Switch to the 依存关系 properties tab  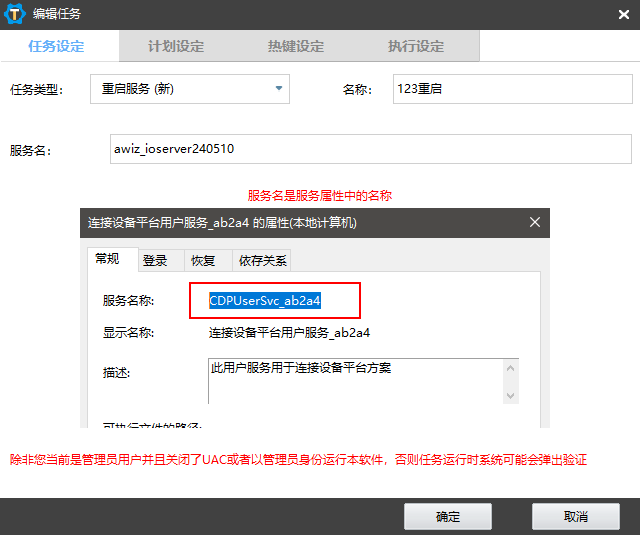pyautogui.click(x=262, y=260)
